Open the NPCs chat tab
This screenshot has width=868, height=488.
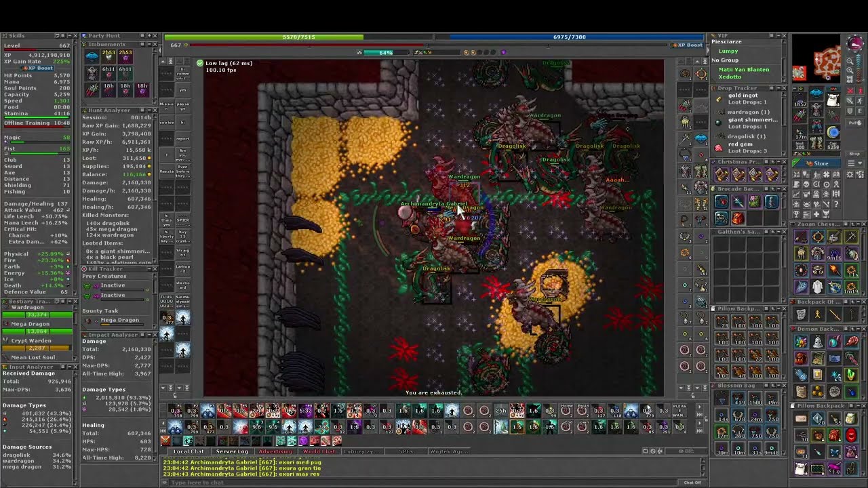pyautogui.click(x=406, y=451)
